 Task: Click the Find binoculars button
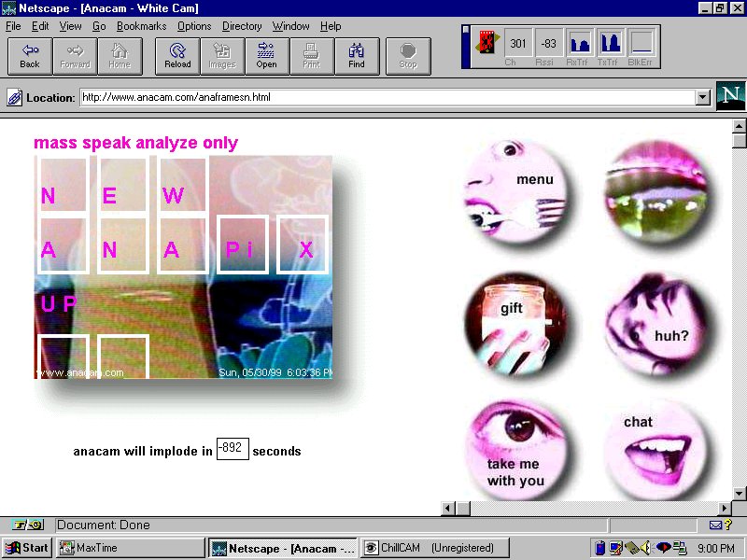tap(357, 56)
